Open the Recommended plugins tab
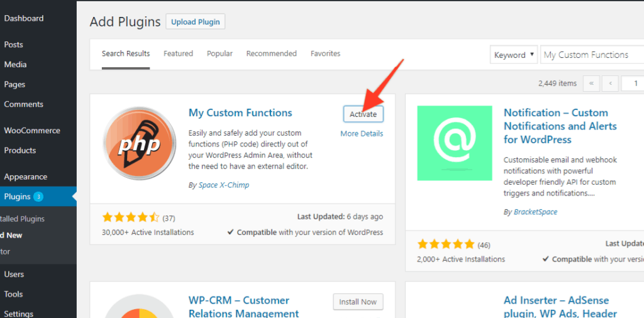The width and height of the screenshot is (644, 318). (x=271, y=53)
